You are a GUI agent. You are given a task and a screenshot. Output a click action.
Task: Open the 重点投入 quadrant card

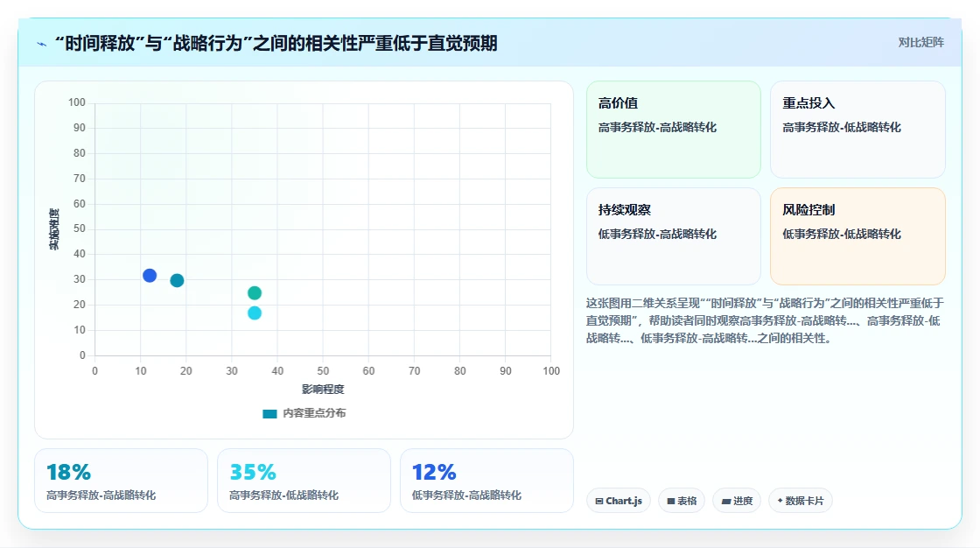[x=857, y=130]
